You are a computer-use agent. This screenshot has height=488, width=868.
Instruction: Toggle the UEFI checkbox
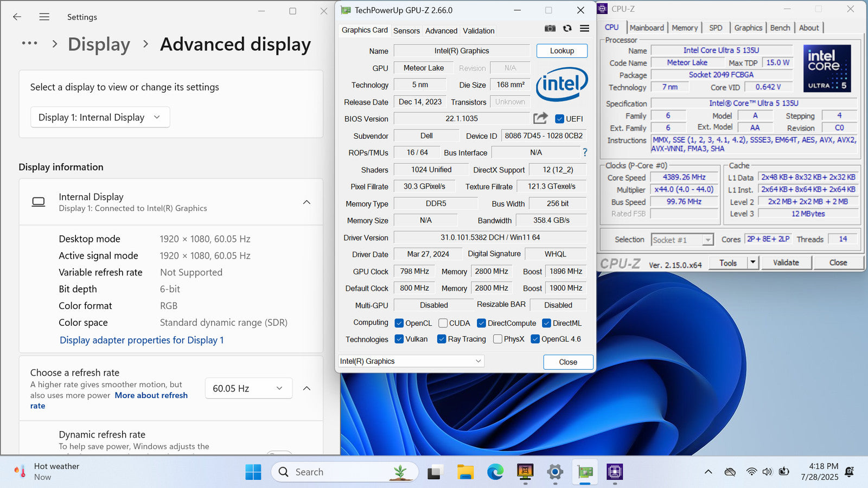(x=560, y=119)
